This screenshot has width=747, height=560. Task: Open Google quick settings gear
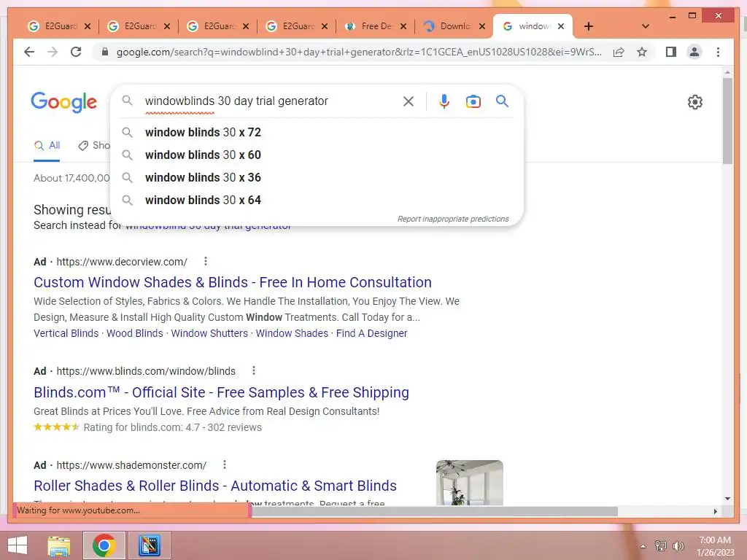pos(695,102)
